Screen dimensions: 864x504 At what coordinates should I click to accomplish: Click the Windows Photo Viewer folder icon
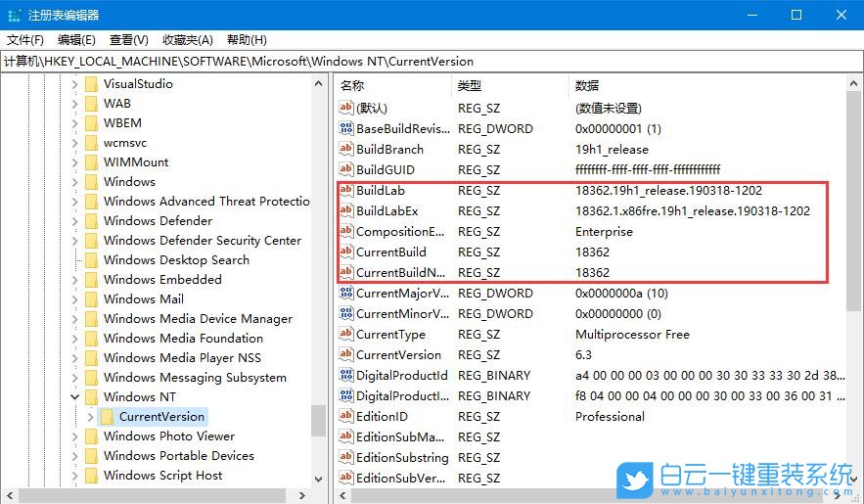(91, 435)
